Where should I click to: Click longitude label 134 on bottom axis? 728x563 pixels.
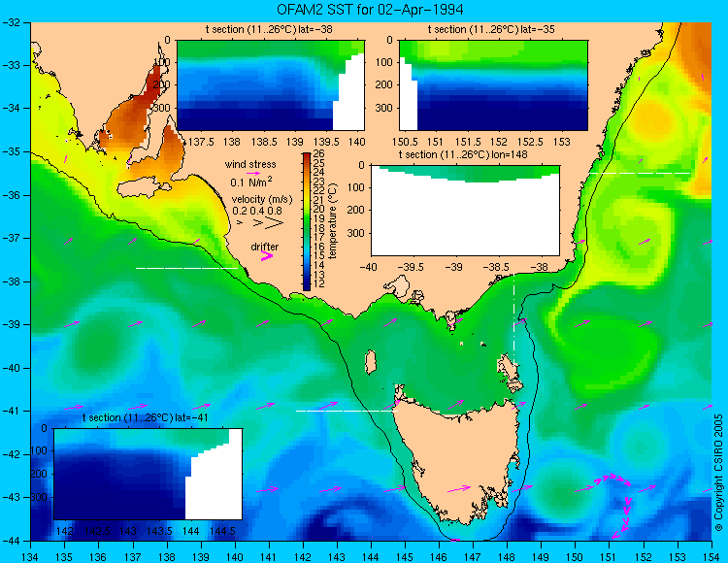point(31,556)
